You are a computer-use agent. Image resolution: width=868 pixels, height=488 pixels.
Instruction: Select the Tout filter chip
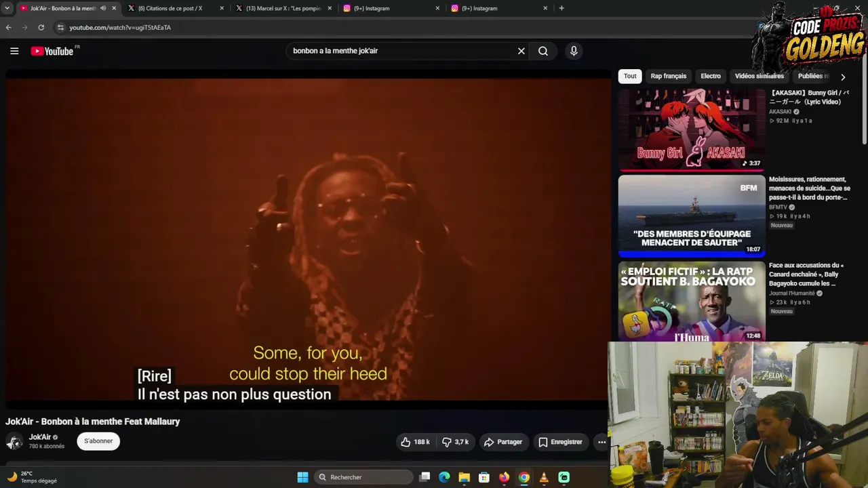tap(630, 76)
